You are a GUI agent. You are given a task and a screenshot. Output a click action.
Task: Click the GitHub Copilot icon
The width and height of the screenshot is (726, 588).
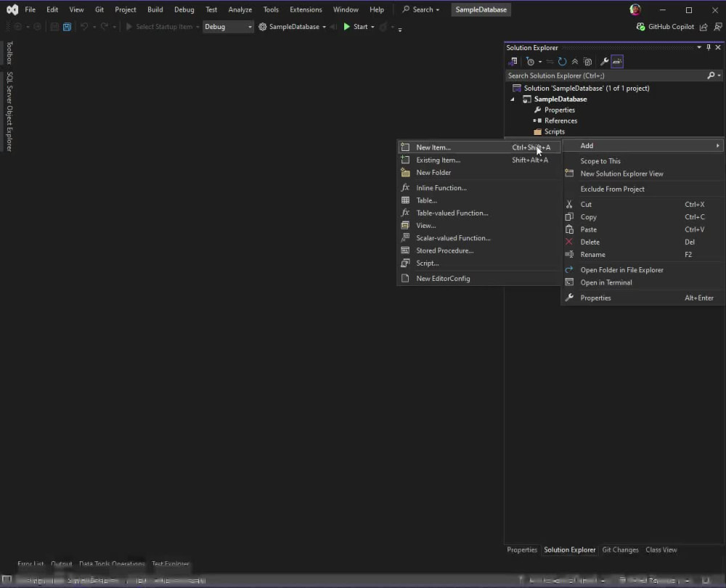click(x=641, y=27)
